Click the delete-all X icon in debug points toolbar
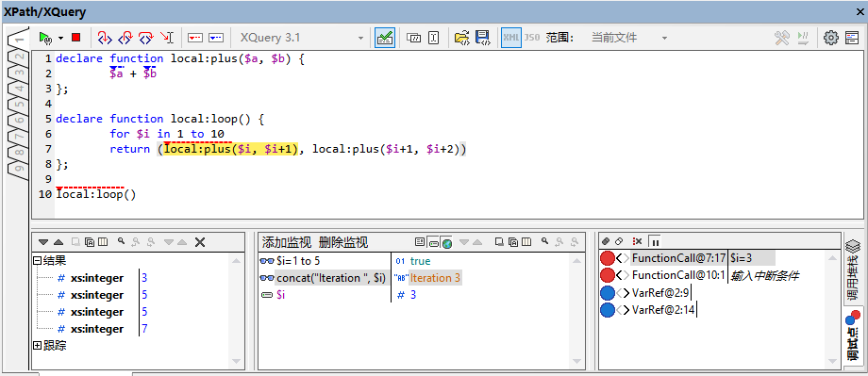The height and width of the screenshot is (376, 868). pyautogui.click(x=637, y=241)
